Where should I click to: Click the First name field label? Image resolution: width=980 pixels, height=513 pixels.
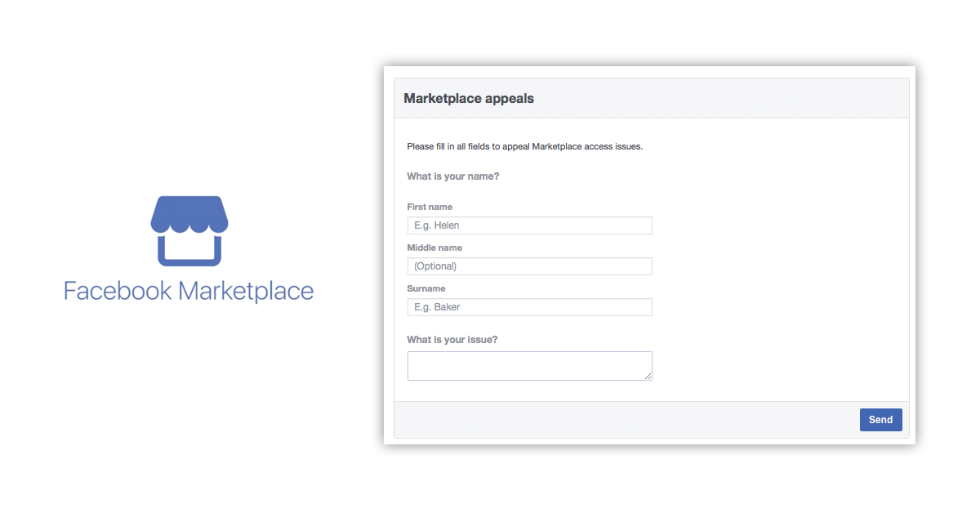pyautogui.click(x=429, y=207)
